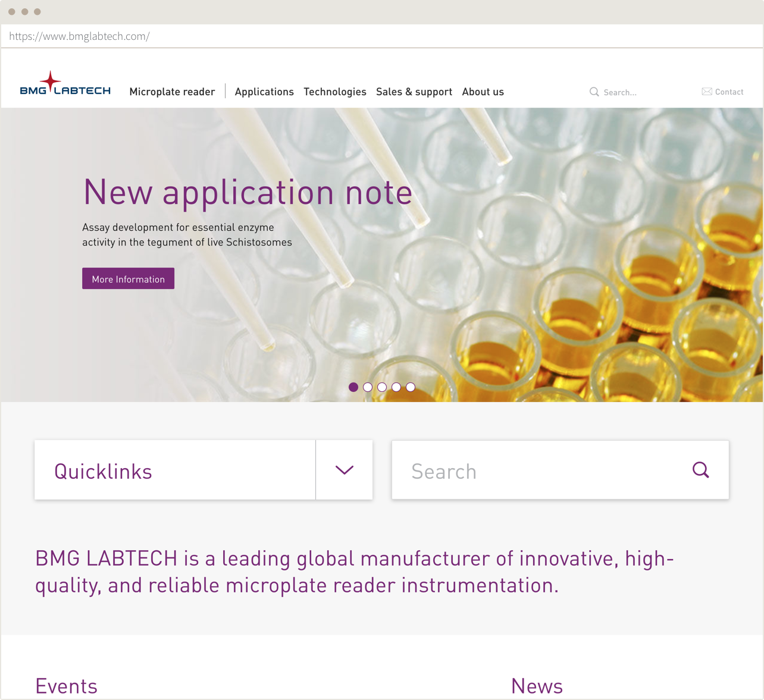Open the Applications menu

point(264,92)
